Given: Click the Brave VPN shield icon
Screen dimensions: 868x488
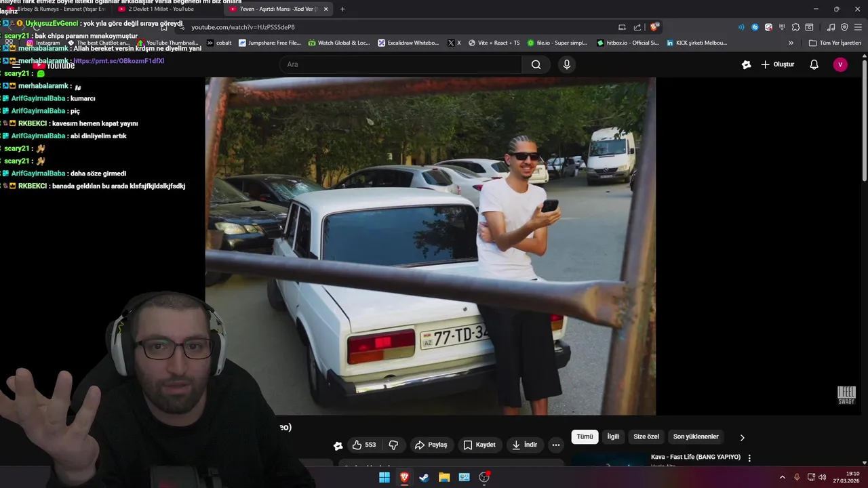Looking at the screenshot, I should tap(844, 27).
